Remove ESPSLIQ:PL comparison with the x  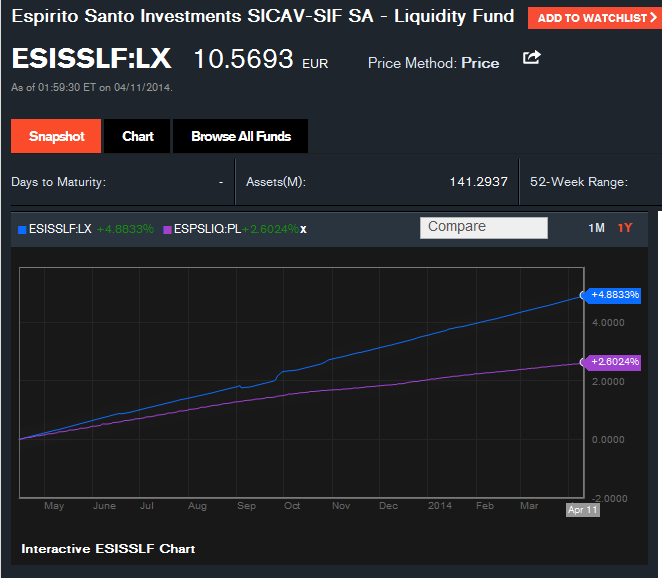click(304, 229)
